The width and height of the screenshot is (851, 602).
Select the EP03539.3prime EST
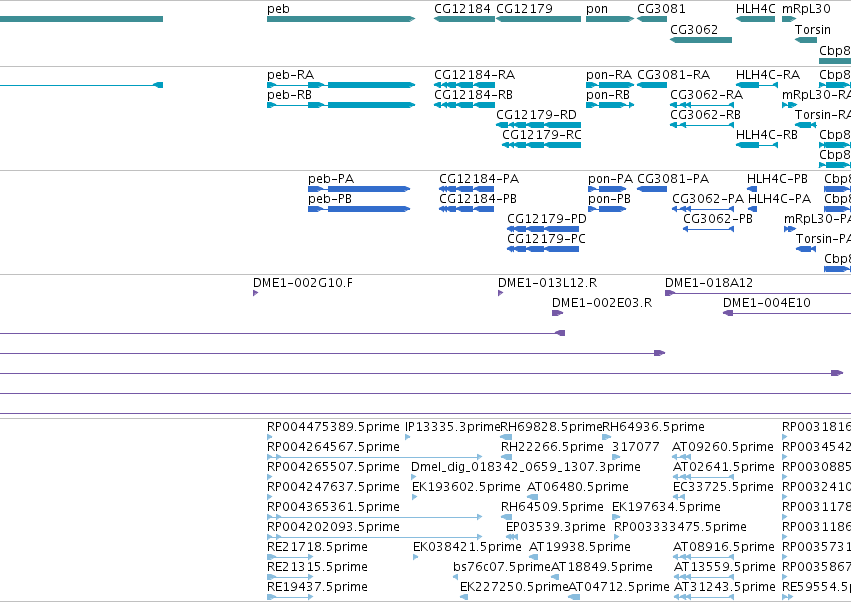click(512, 537)
